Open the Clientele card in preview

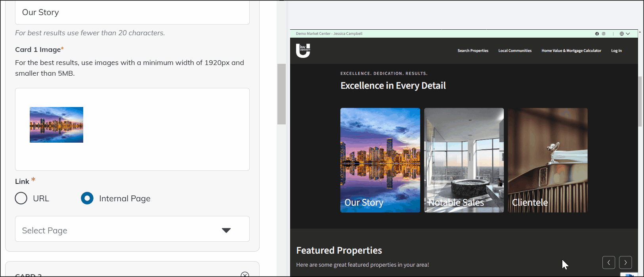pos(548,160)
